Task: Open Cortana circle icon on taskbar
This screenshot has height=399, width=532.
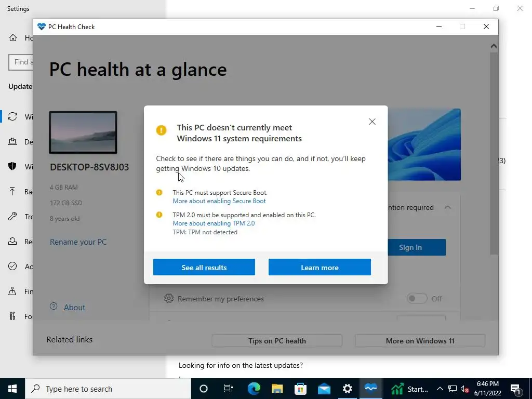Action: 204,389
